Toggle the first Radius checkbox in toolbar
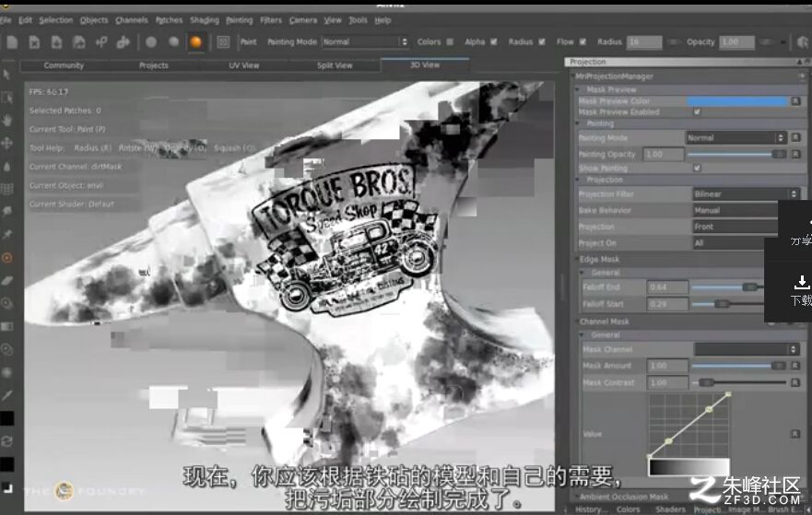Image resolution: width=812 pixels, height=515 pixels. tap(542, 42)
